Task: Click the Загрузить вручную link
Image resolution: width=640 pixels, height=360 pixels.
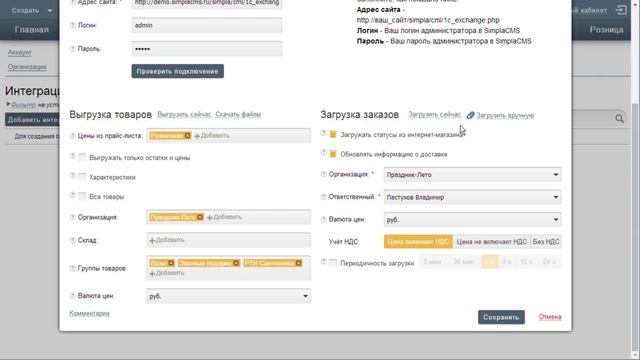Action: (x=505, y=116)
